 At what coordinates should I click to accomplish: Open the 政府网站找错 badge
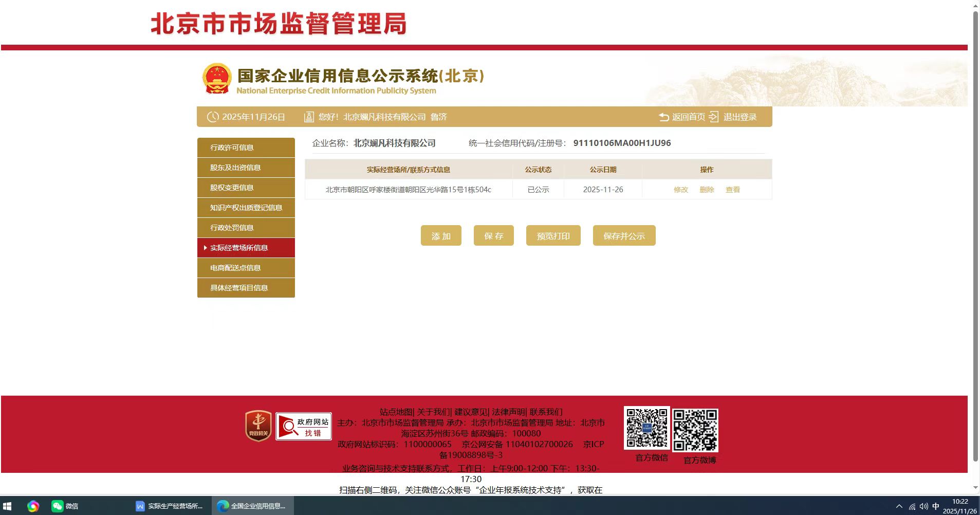[304, 426]
